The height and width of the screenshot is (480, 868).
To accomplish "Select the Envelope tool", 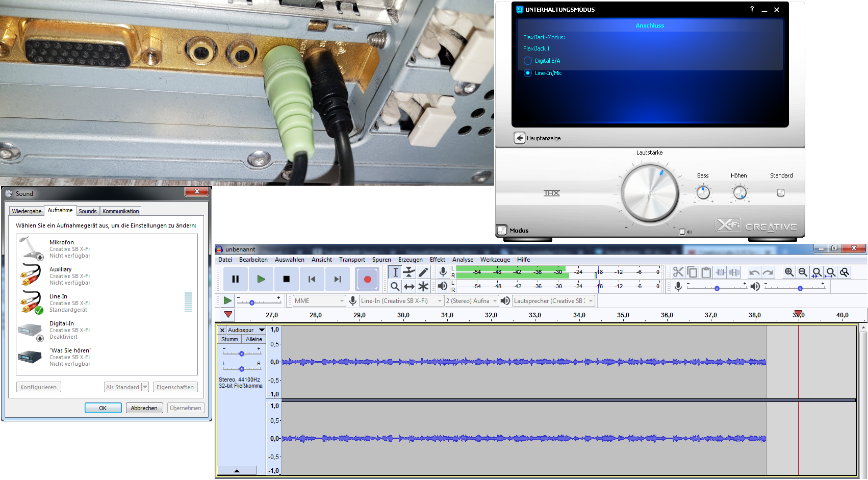I will tap(409, 272).
